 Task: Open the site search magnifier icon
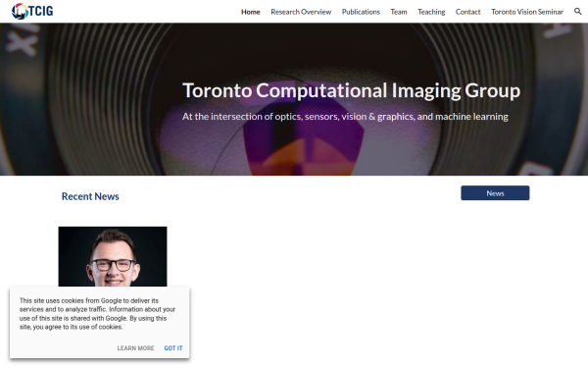(578, 12)
